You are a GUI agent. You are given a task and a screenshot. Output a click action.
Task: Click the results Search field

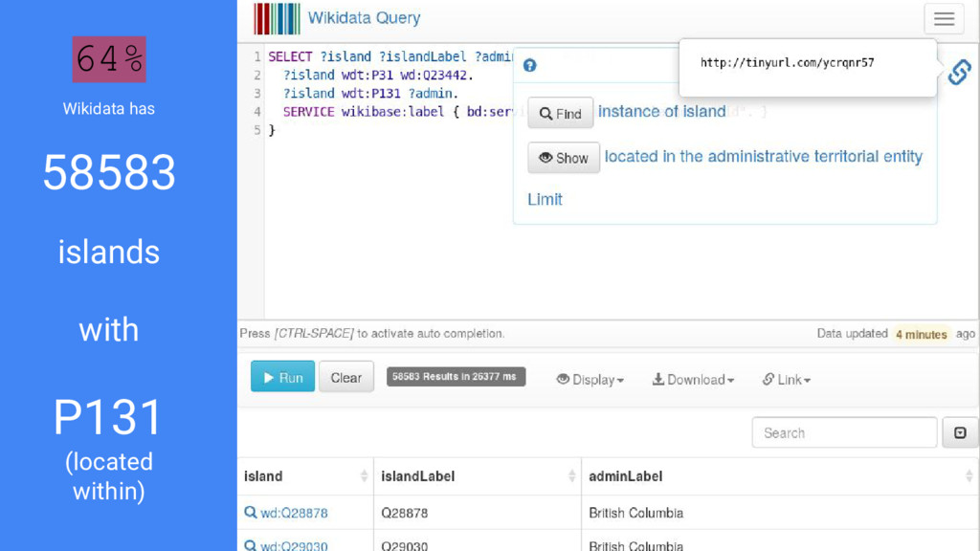pos(844,432)
